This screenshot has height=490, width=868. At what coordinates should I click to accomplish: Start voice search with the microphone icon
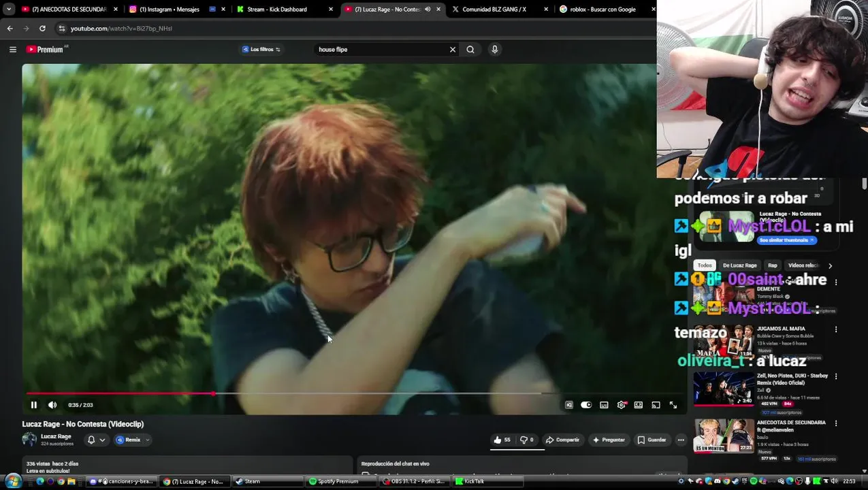(495, 49)
